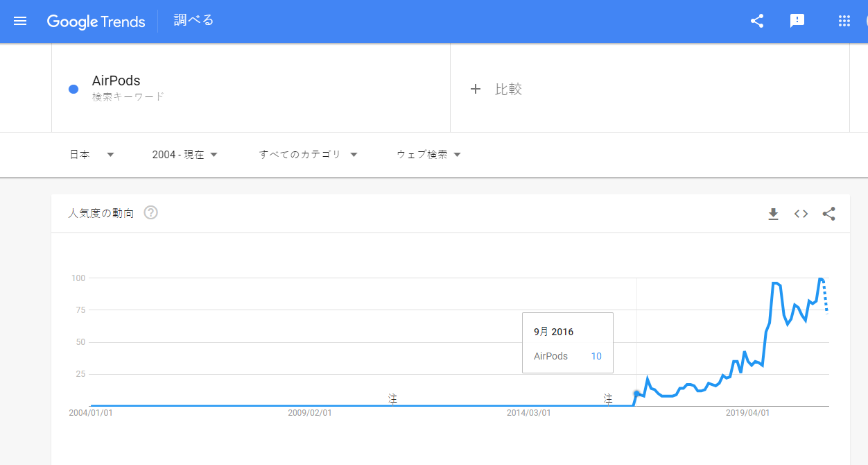The image size is (868, 465).
Task: Open the すべてのカテゴリ category dropdown
Action: pos(309,155)
